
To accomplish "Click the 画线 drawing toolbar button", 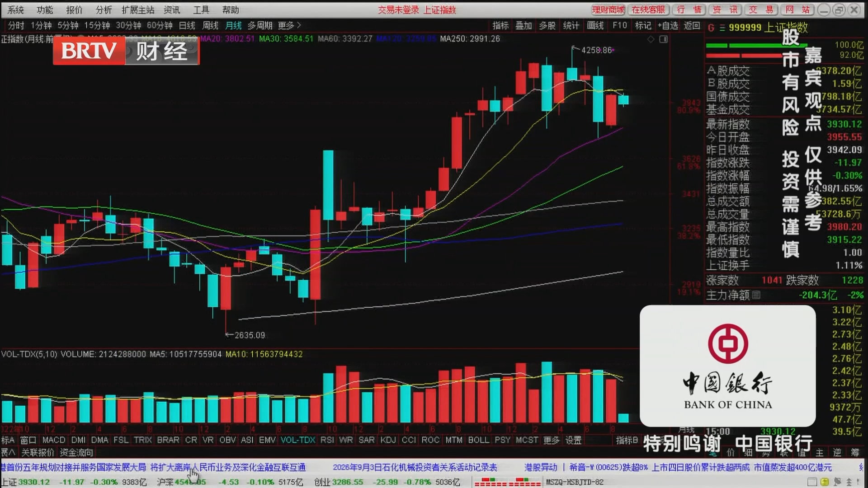I will coord(595,26).
